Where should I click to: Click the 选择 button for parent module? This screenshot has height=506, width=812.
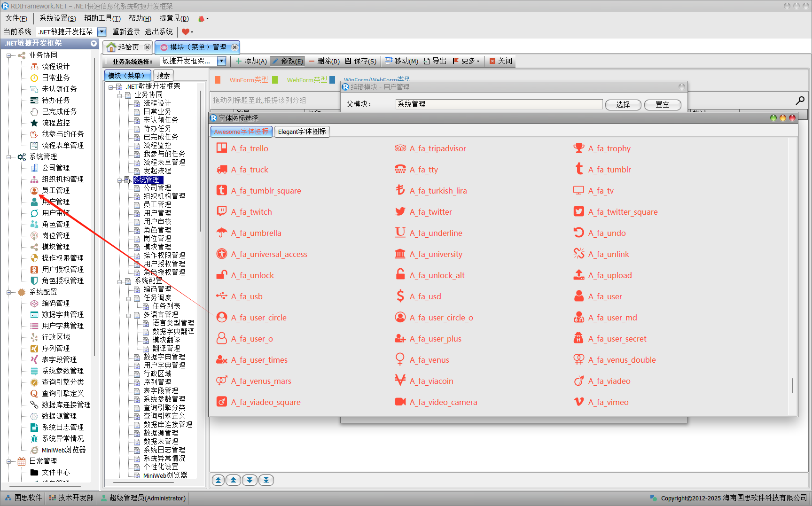click(623, 104)
